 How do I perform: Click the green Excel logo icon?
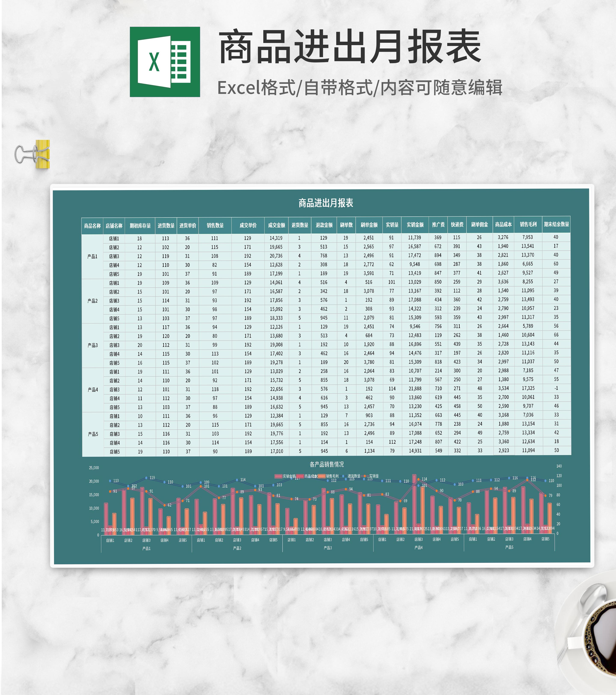165,62
